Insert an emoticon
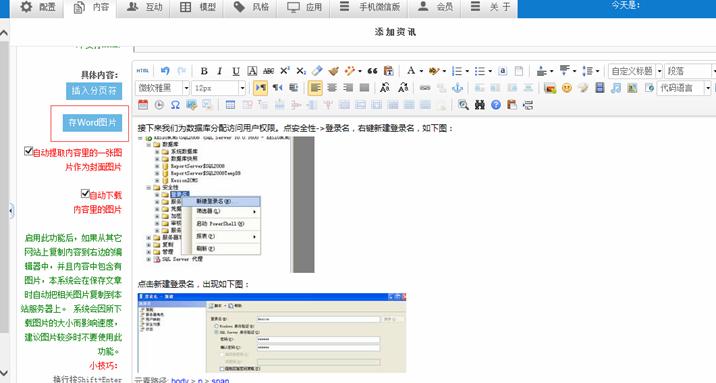716x383 pixels. tap(567, 88)
